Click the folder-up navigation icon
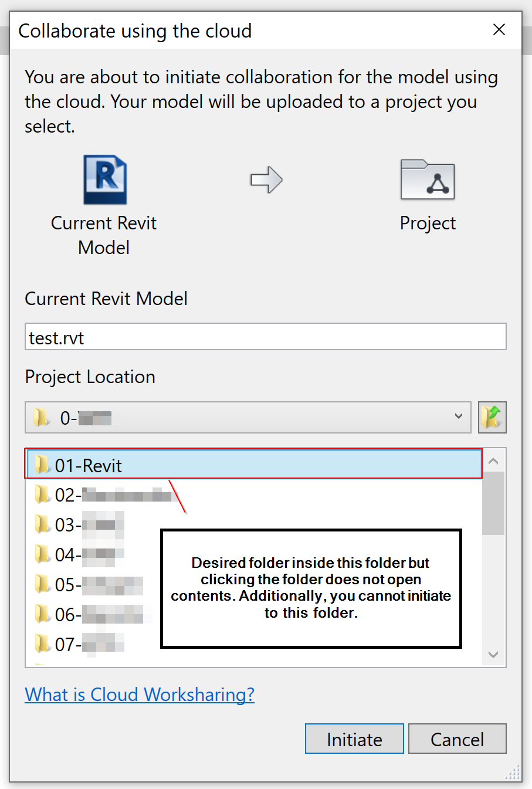Screen dimensions: 532x789 492,417
